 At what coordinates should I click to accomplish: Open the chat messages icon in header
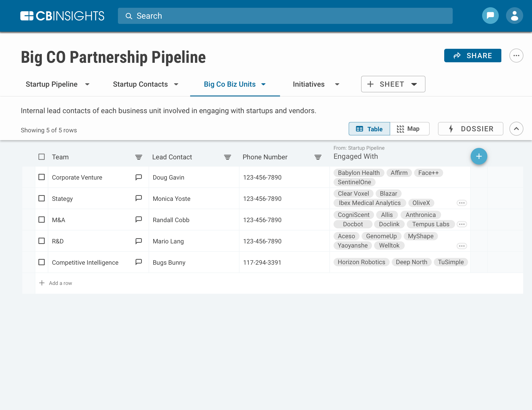(x=490, y=16)
